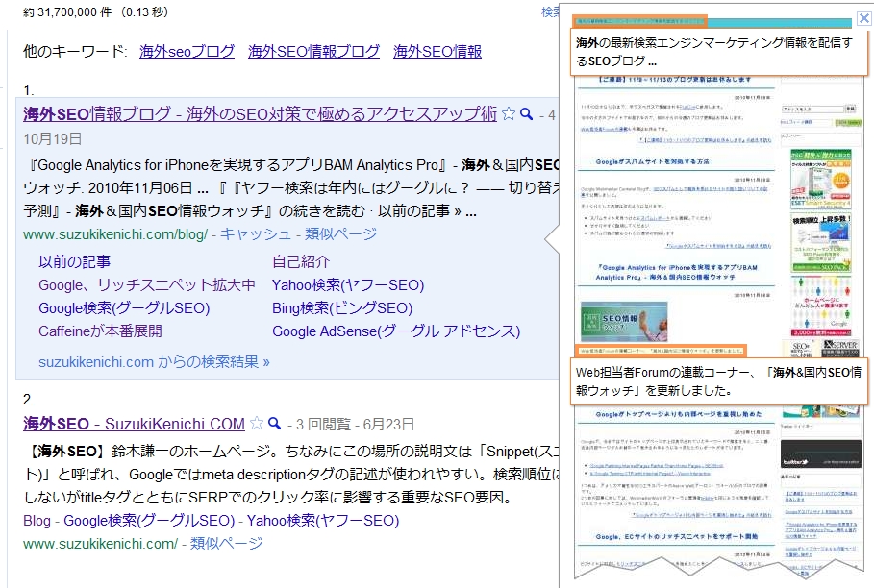Open sitelink Google検索(グーグルSEO) under first result
The width and height of the screenshot is (874, 588).
[x=124, y=308]
